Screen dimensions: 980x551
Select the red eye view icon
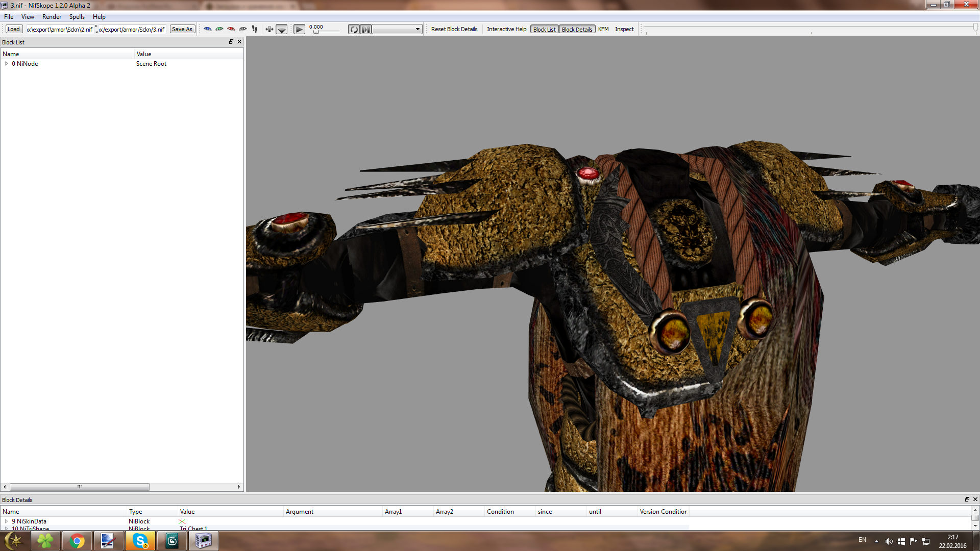click(231, 29)
